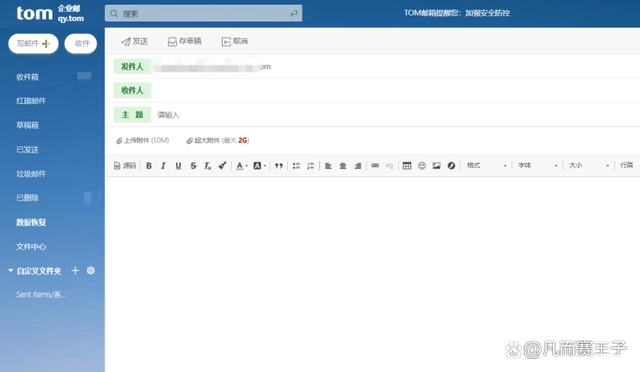Click the search submit arrow icon
The width and height of the screenshot is (640, 372).
(294, 13)
